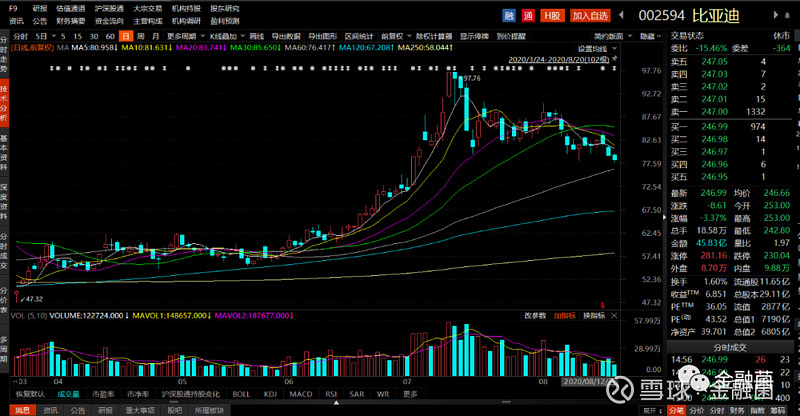This screenshot has width=800, height=416.
Task: Select the 5-minute period
Action: pos(63,36)
